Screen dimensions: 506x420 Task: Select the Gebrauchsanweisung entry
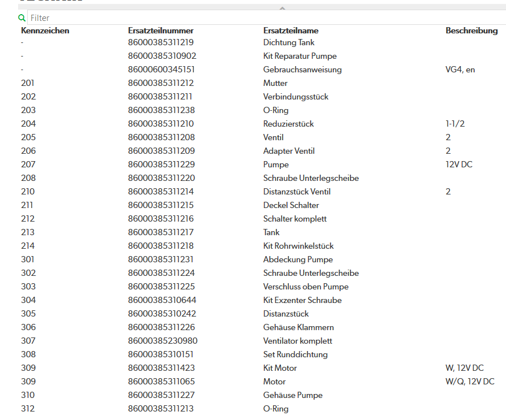tap(302, 70)
